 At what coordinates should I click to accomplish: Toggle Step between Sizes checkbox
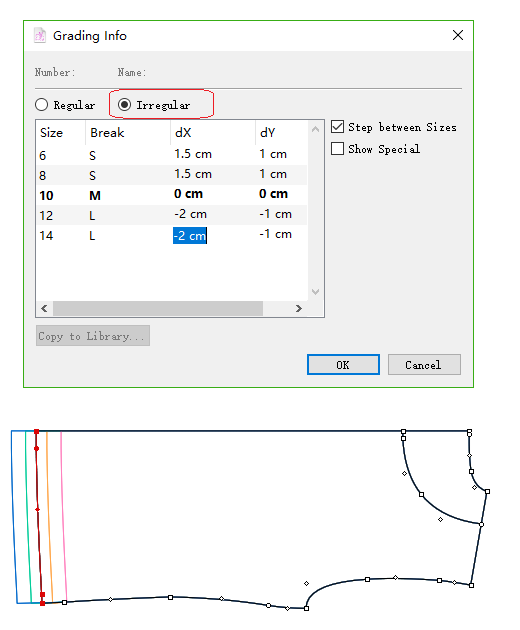click(338, 127)
